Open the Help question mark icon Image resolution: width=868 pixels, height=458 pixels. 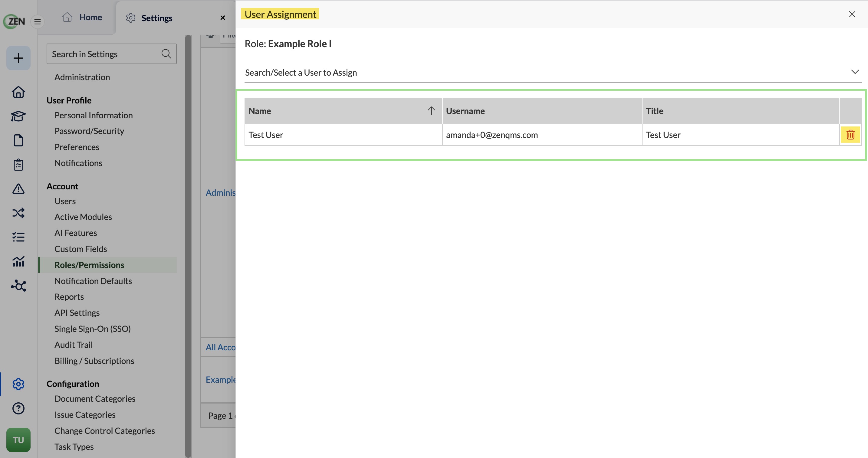point(18,408)
